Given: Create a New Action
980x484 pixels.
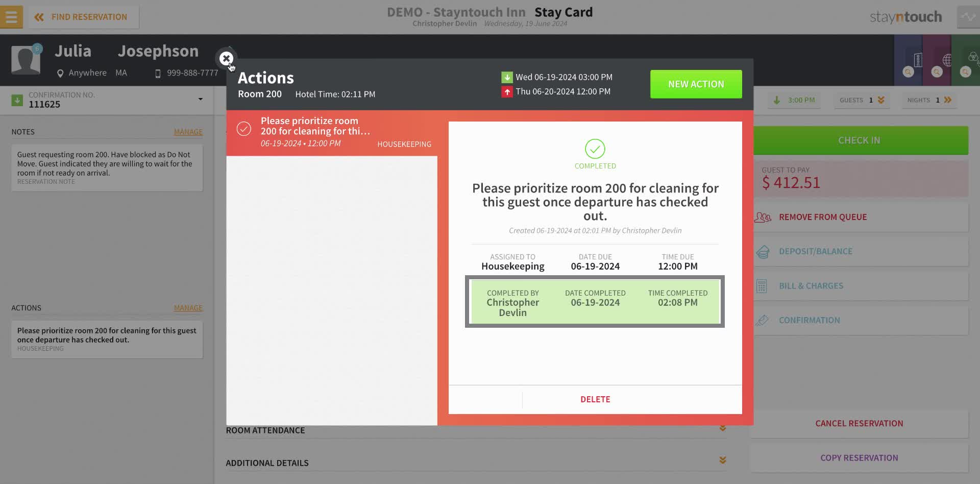Looking at the screenshot, I should tap(696, 84).
